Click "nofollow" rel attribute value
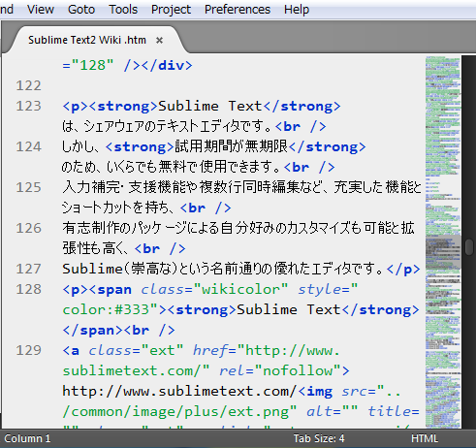This screenshot has height=448, width=476. tap(298, 370)
